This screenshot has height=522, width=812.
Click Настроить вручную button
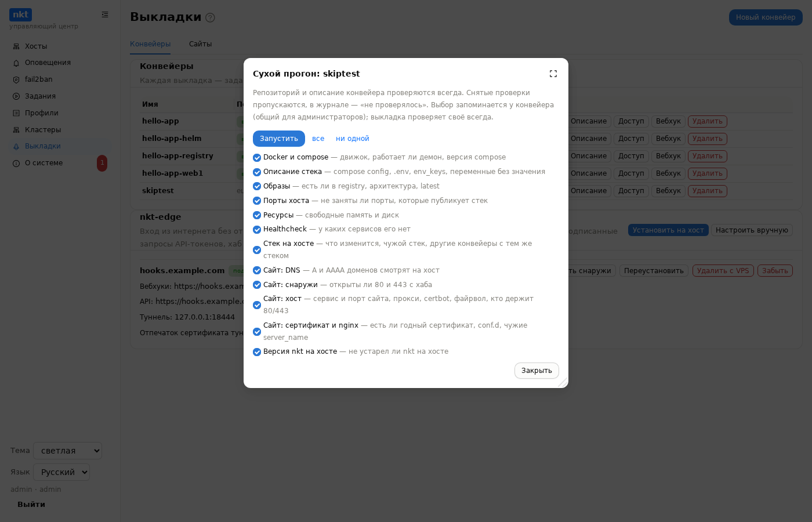pos(752,230)
